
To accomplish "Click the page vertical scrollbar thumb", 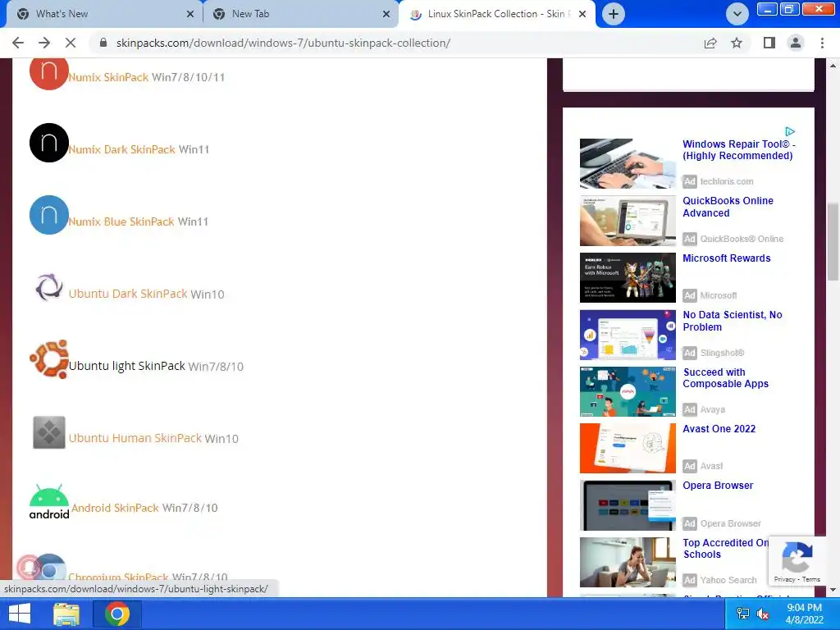I will click(x=833, y=242).
